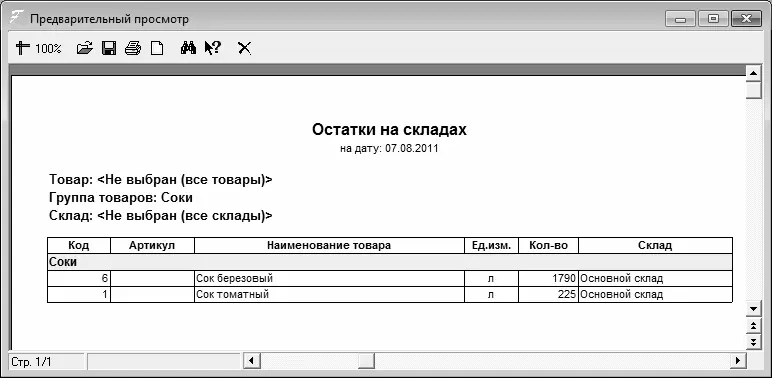
Task: Go to previous page double-arrow button
Action: [754, 326]
